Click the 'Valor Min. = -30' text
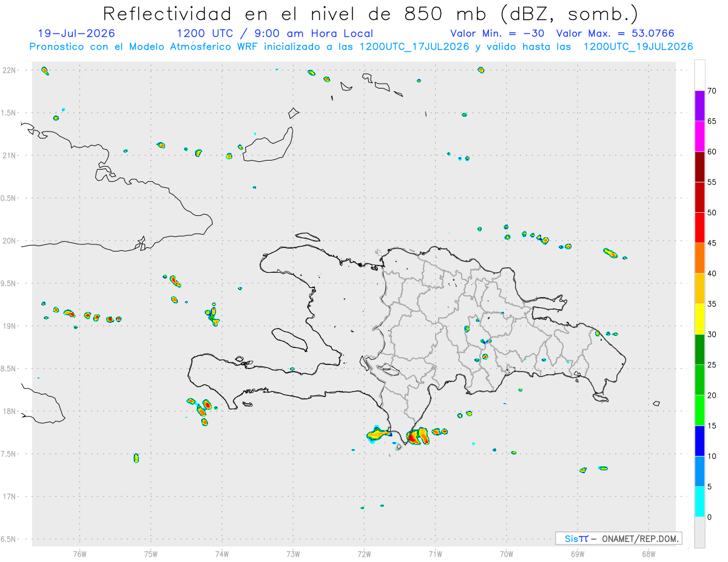 click(499, 33)
